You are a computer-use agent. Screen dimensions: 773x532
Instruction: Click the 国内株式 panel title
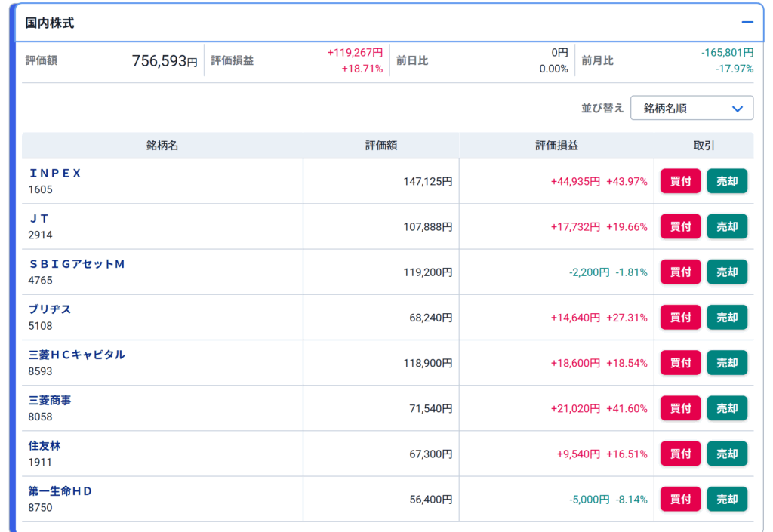coord(50,23)
